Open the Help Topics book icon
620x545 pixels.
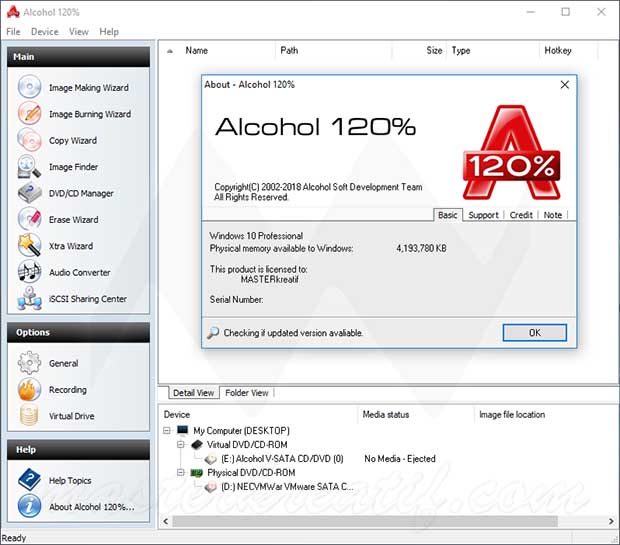[29, 479]
